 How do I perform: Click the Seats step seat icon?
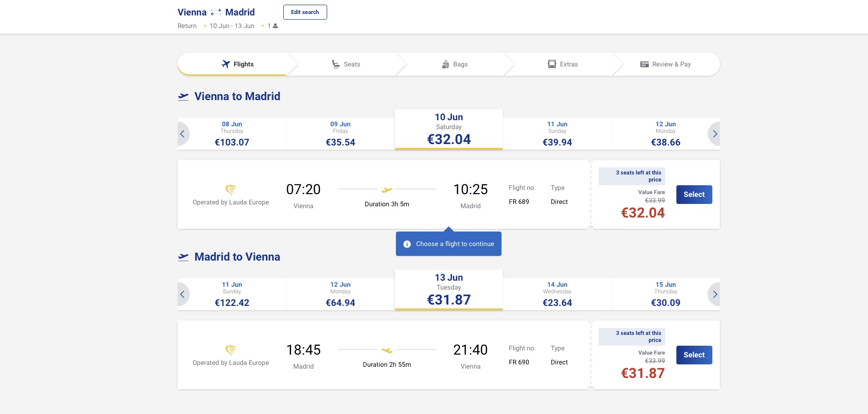click(336, 64)
